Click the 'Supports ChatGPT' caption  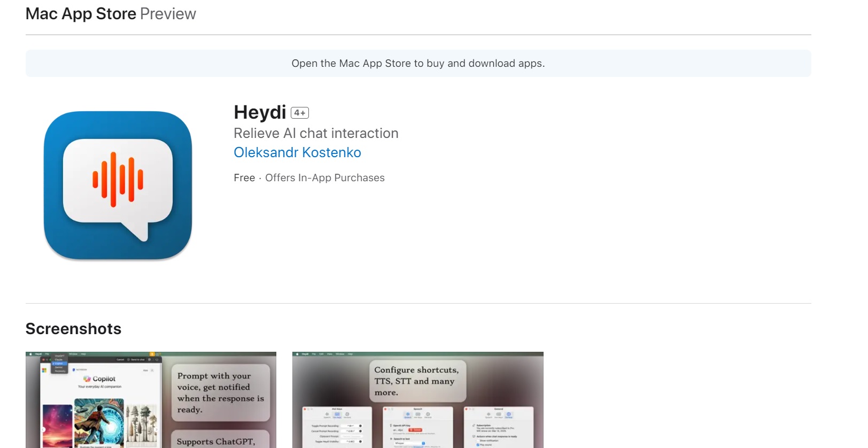tap(220, 439)
